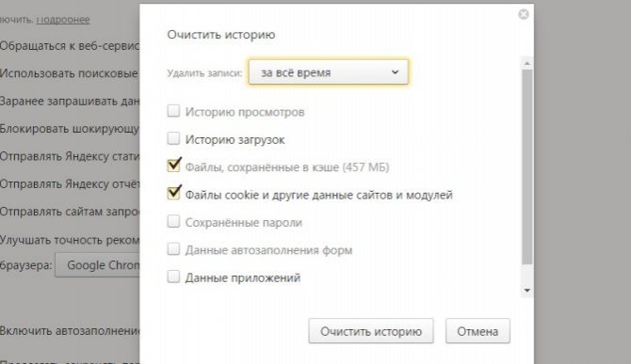
Task: Click the dialog's vertical scrollbar thumb
Action: click(x=527, y=166)
